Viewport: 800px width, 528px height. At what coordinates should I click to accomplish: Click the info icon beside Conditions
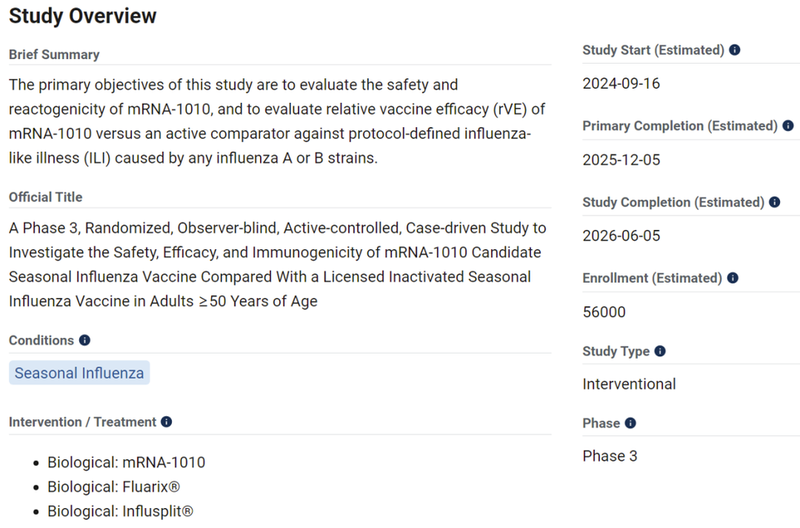[x=84, y=341]
